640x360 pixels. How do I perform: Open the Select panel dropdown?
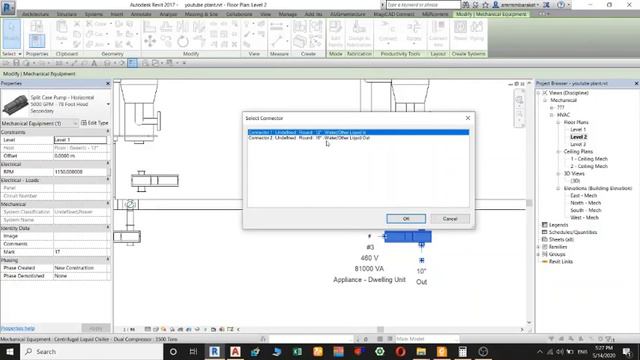[x=11, y=54]
